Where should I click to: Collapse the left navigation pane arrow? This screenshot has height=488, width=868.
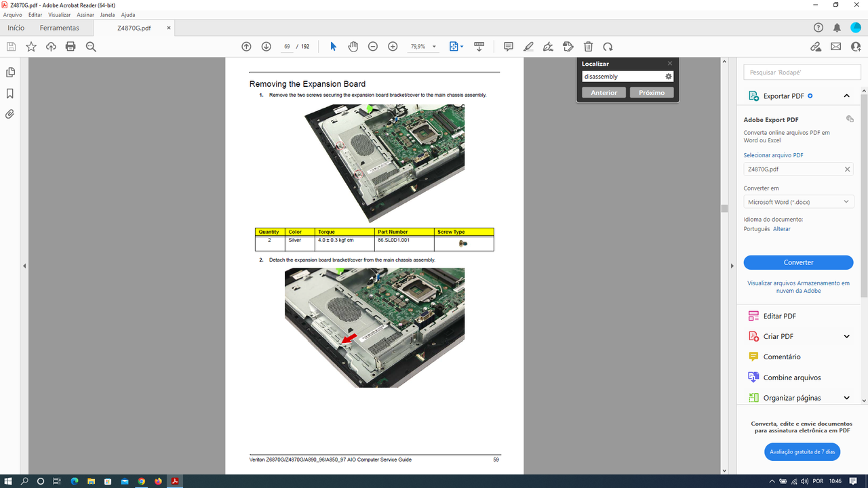tap(24, 266)
